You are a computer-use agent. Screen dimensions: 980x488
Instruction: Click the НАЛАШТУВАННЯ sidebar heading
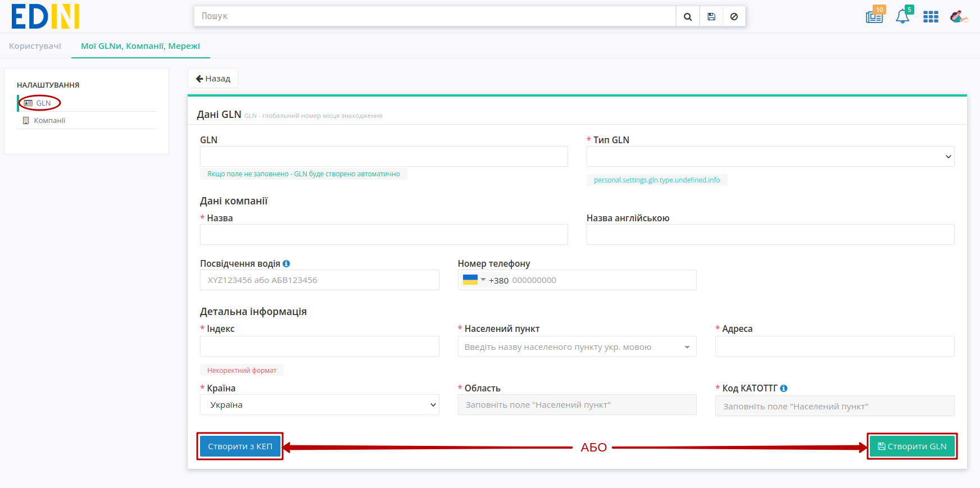[48, 85]
